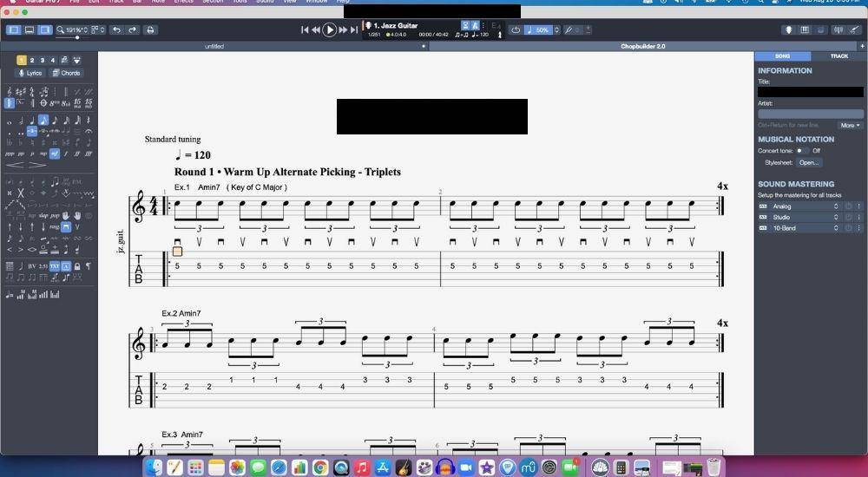Start playback with the Play button

click(329, 29)
